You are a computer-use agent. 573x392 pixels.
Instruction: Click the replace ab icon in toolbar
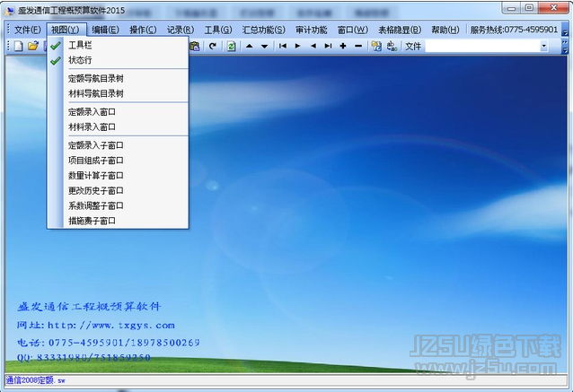click(392, 46)
